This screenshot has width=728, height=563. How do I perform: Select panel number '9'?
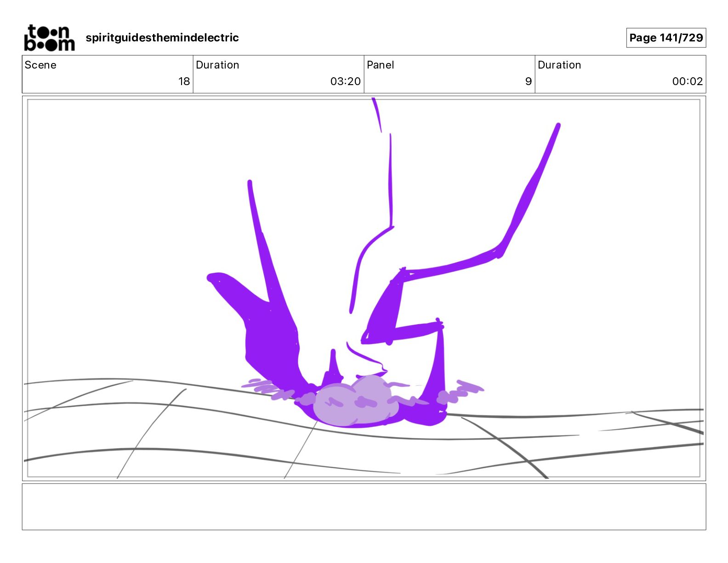point(529,81)
